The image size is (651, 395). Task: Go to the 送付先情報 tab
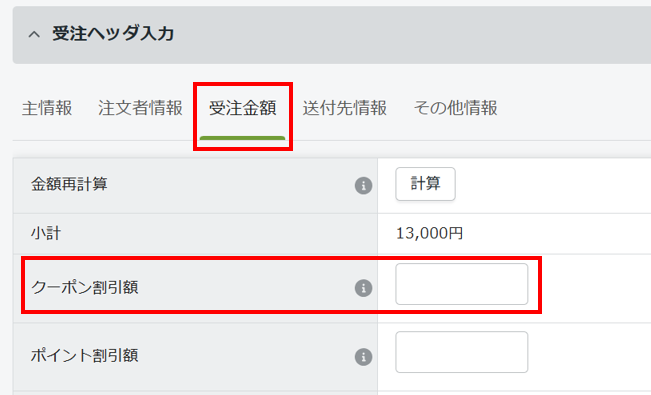(345, 108)
